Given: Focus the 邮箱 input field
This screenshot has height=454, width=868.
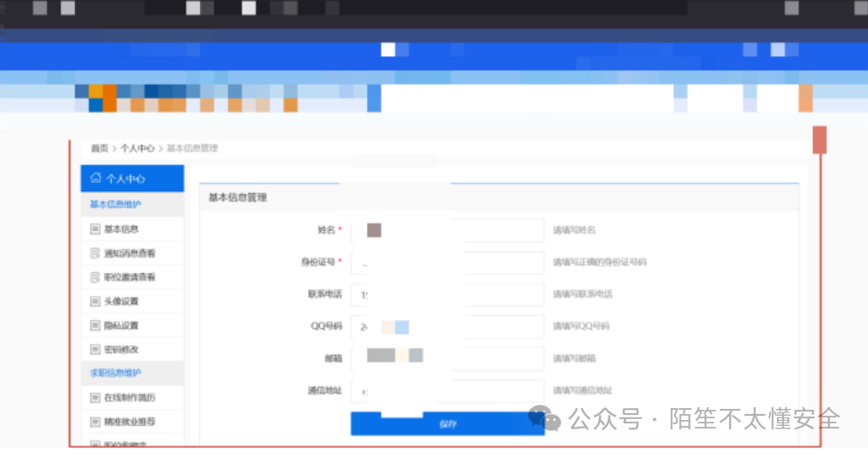Looking at the screenshot, I should tap(448, 358).
